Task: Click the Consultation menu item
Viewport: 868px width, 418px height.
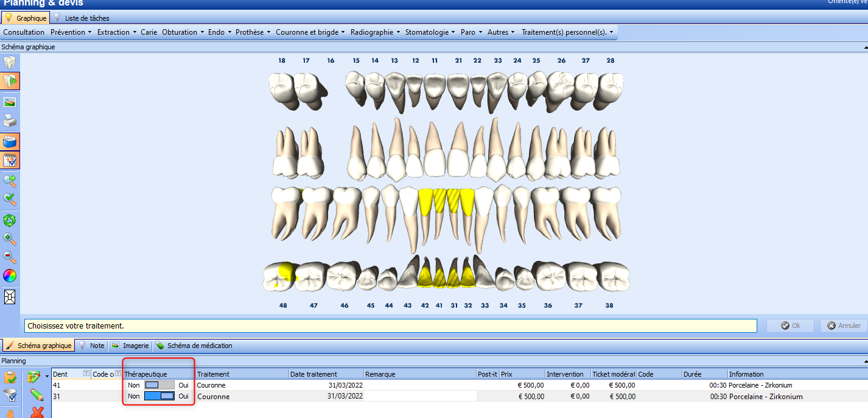Action: (x=24, y=32)
